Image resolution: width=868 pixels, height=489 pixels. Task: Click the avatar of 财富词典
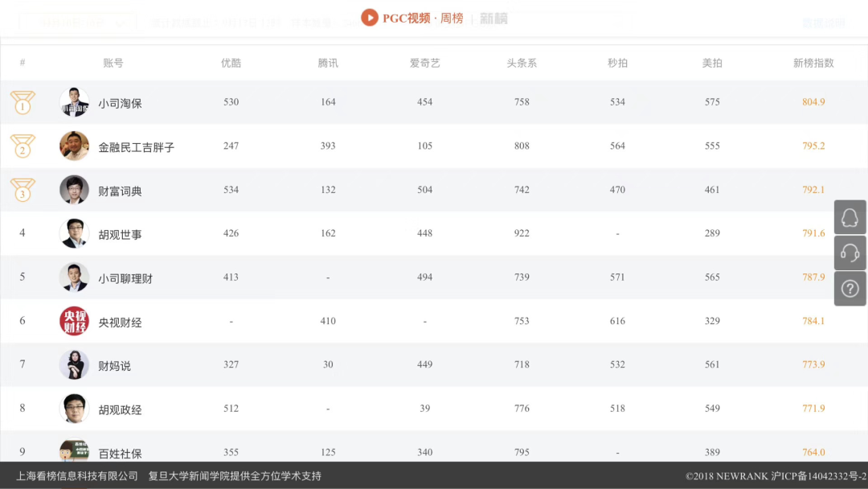(x=74, y=190)
